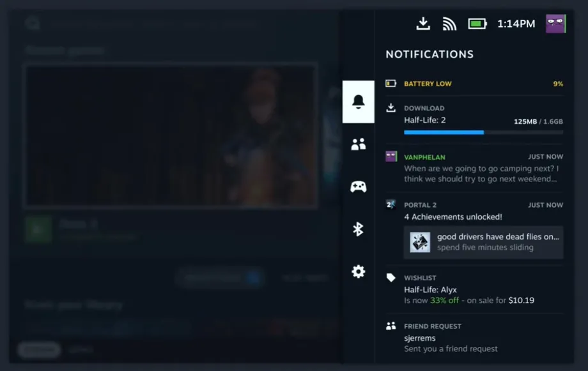
Task: Click the achievement thumbnail for good drivers
Action: pos(420,242)
